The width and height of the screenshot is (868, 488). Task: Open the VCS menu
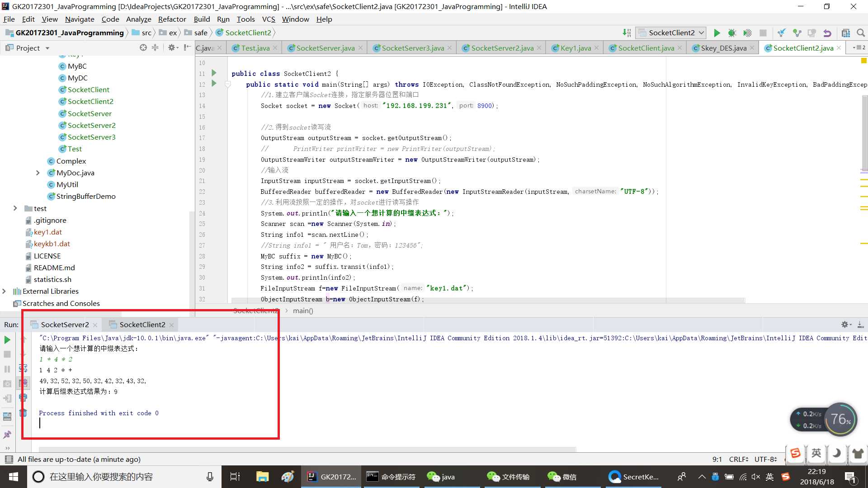coord(269,19)
